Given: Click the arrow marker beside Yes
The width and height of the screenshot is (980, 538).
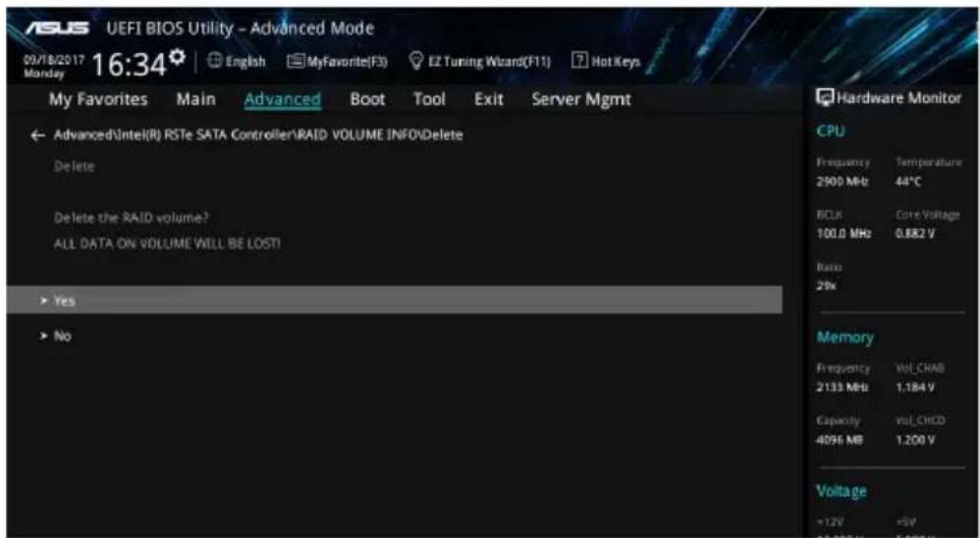Looking at the screenshot, I should (x=44, y=301).
